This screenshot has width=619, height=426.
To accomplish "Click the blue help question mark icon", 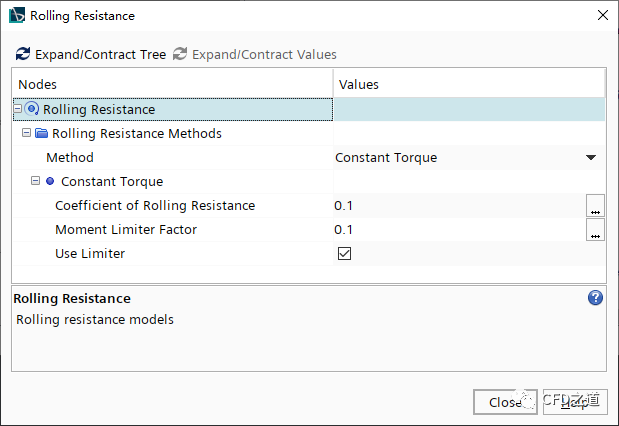I will coord(596,298).
